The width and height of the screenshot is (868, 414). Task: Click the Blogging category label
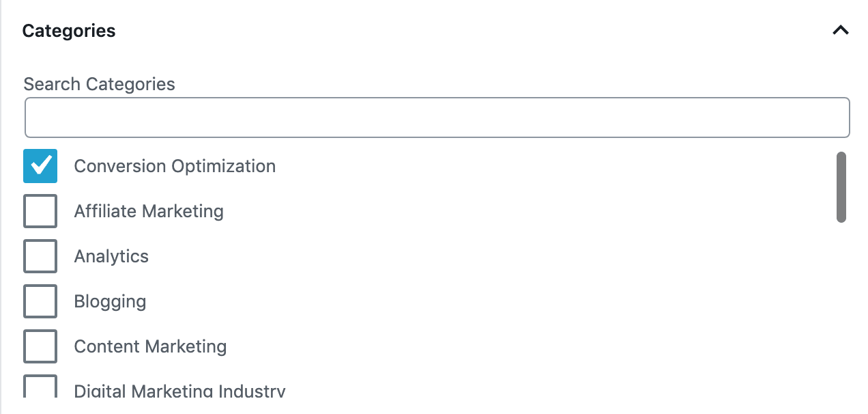[110, 301]
